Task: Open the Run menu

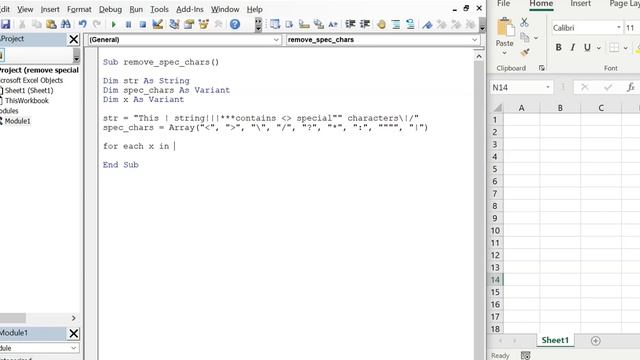Action: point(136,9)
